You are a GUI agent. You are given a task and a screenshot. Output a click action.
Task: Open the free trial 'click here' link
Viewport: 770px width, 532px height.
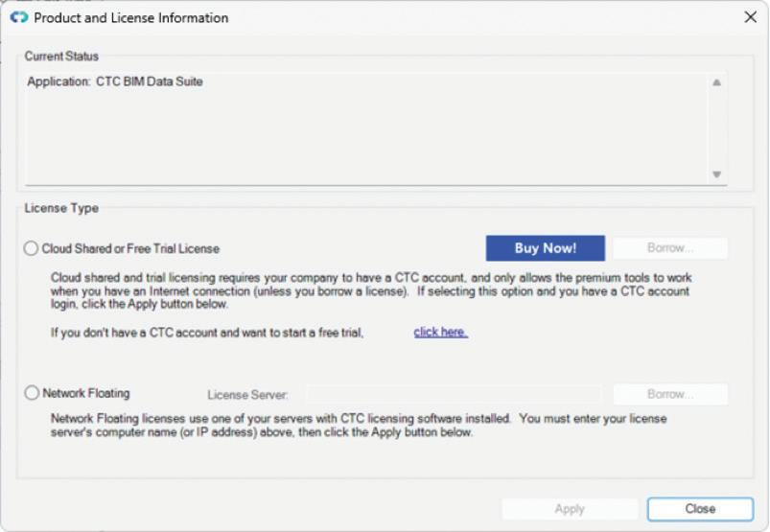[x=440, y=333]
